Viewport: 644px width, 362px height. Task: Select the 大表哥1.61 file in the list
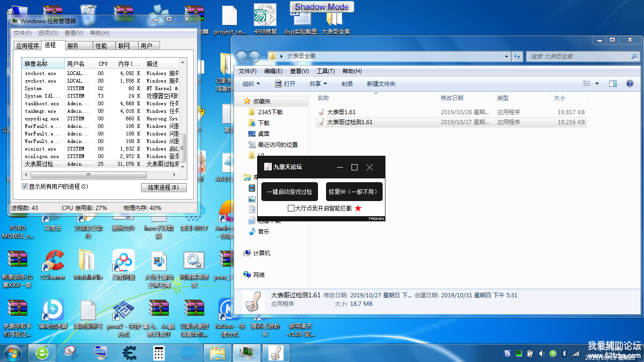(341, 112)
